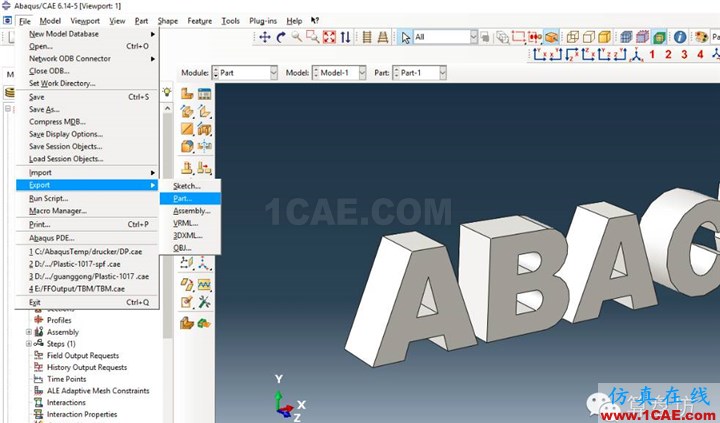Click the Create Solid Extrude icon
Screen dimensions: 720x423
[187, 111]
